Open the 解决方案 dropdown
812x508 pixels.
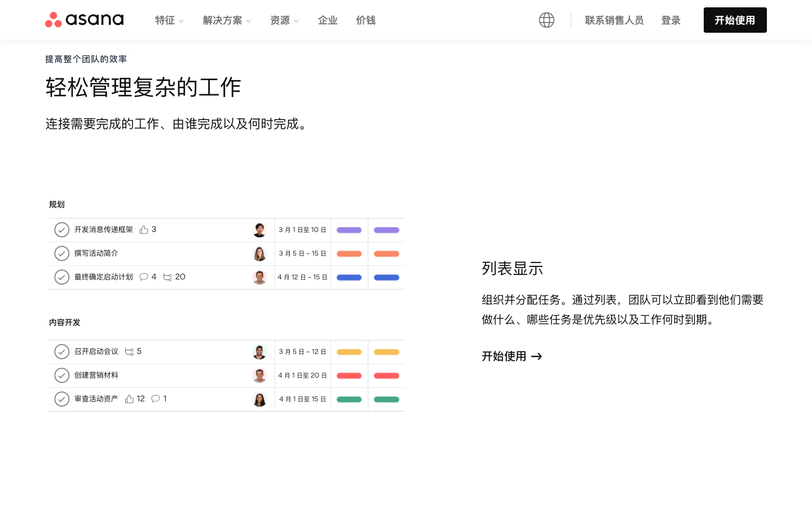tap(227, 20)
